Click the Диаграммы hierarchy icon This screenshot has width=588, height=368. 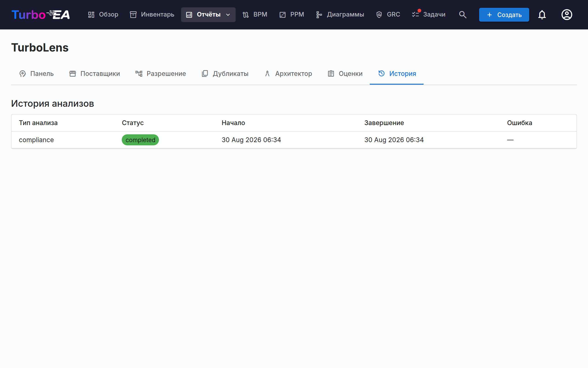[319, 14]
